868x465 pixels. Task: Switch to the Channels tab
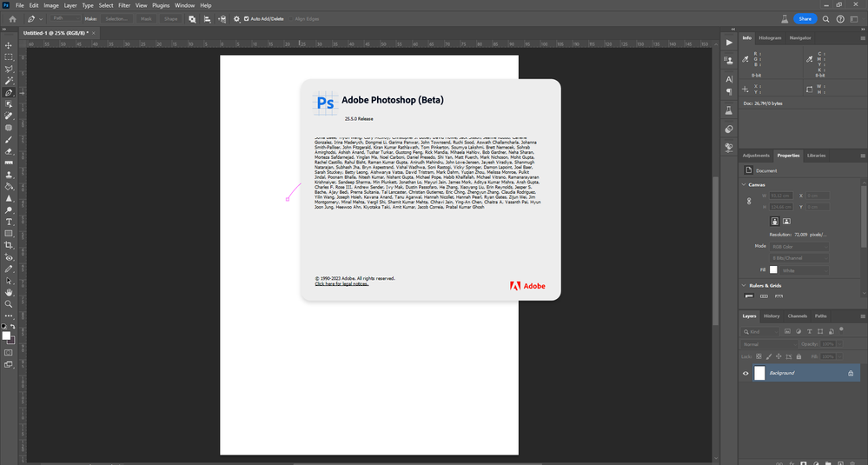[x=797, y=316]
